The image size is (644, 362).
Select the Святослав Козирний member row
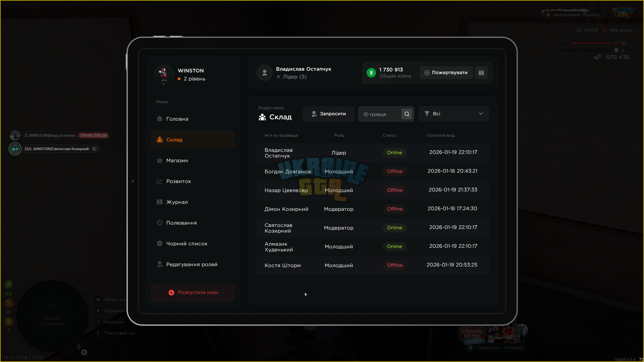(x=373, y=228)
